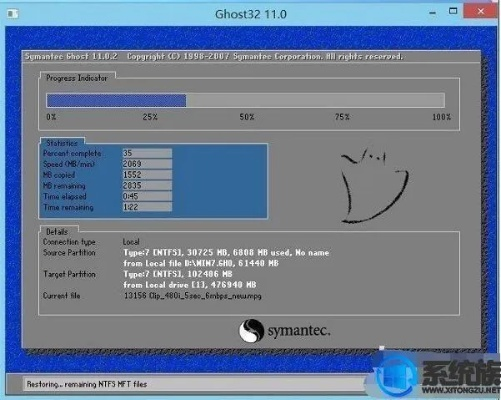The height and width of the screenshot is (400, 501).
Task: Click the MB copied value 1552
Action: [x=147, y=175]
